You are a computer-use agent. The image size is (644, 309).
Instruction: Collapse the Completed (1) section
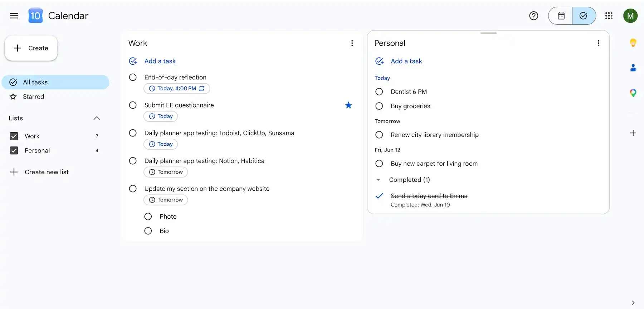378,180
